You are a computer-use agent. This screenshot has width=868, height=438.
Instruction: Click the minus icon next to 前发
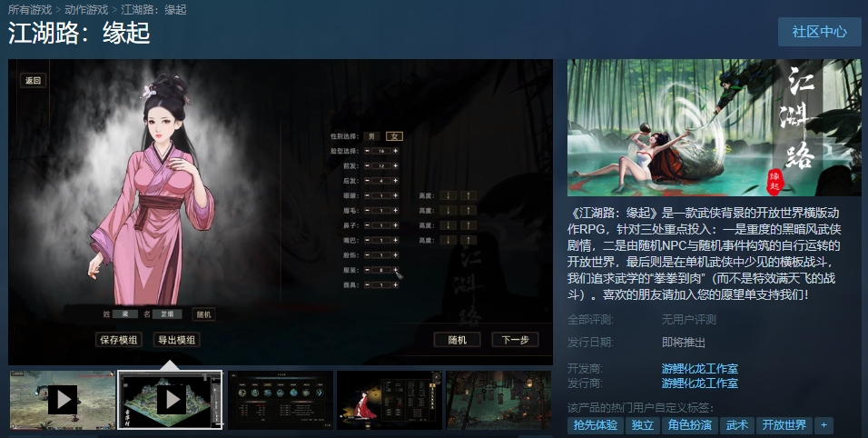367,165
